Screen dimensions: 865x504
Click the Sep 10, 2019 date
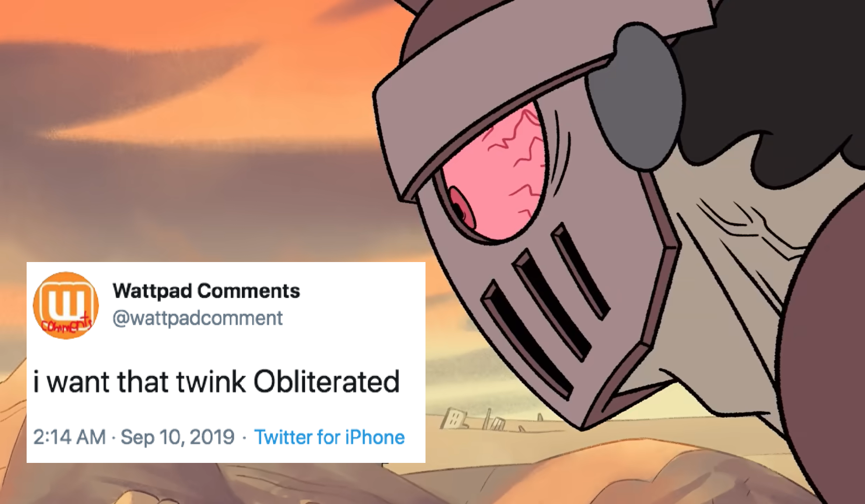point(177,437)
